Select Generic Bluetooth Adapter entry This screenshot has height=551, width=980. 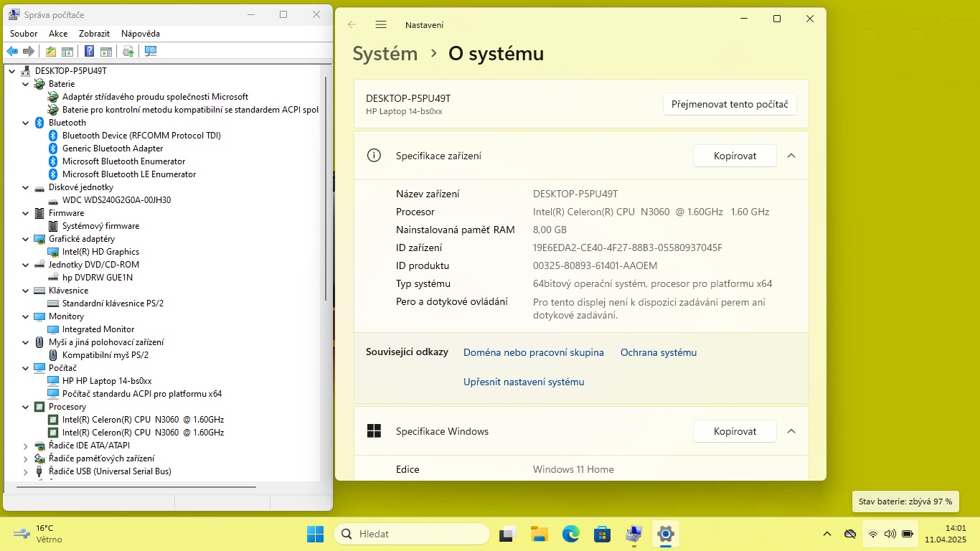point(113,149)
